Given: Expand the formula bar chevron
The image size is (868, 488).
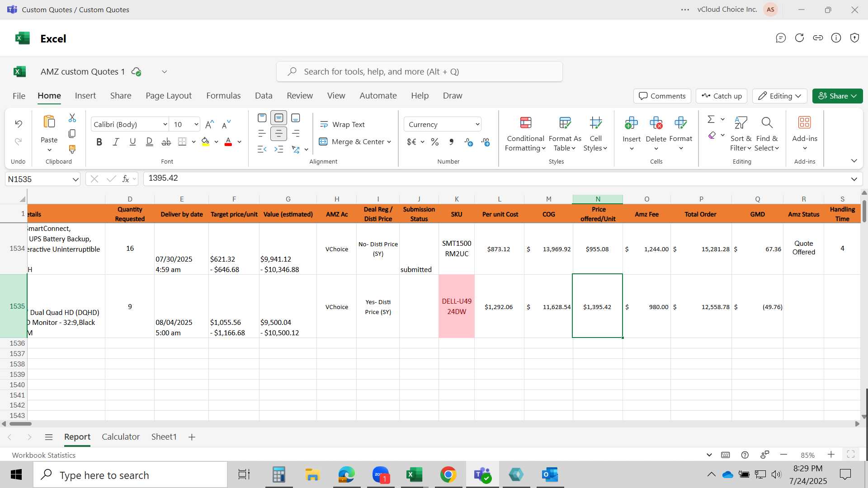Looking at the screenshot, I should coord(854,179).
